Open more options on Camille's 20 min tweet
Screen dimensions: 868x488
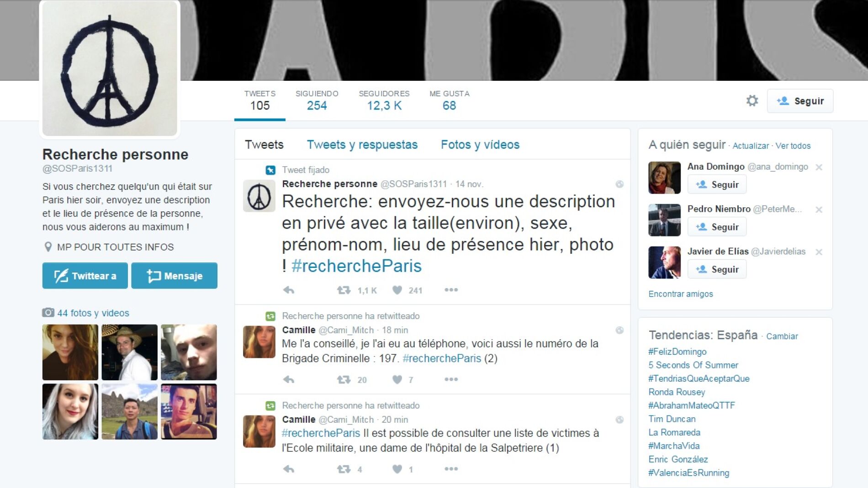click(451, 469)
